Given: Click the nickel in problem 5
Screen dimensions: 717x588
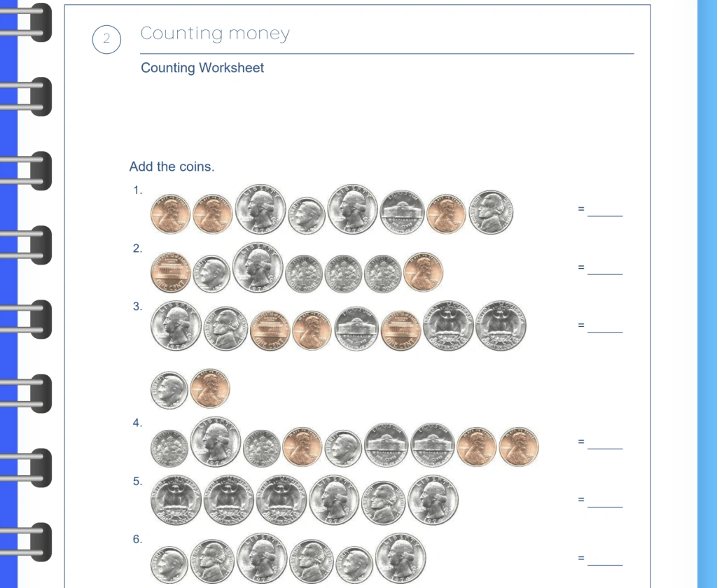Looking at the screenshot, I should tap(383, 503).
